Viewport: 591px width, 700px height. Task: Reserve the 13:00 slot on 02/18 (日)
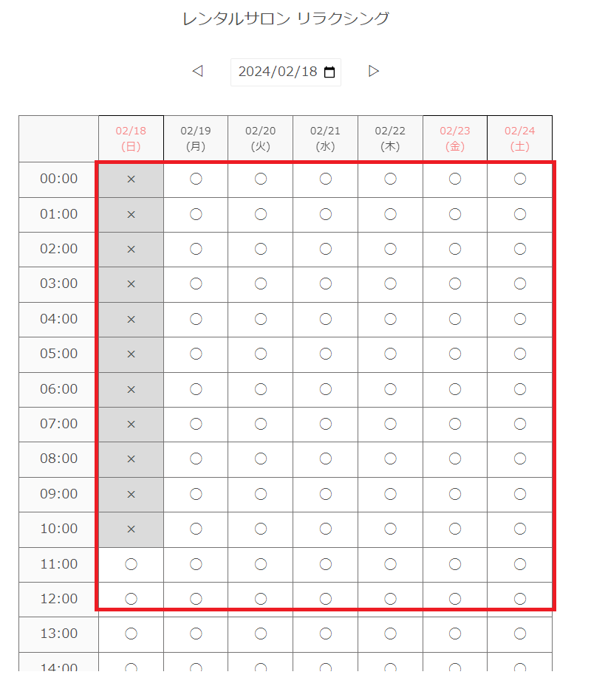point(131,634)
